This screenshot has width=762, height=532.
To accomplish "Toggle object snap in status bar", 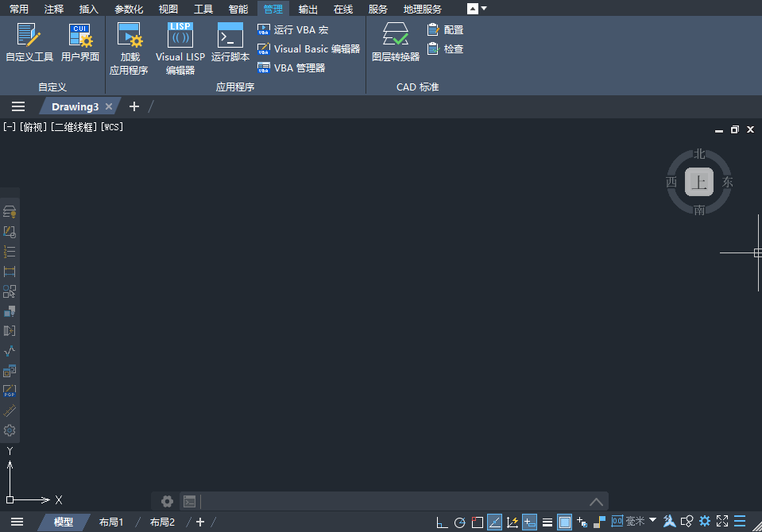I will tap(478, 522).
